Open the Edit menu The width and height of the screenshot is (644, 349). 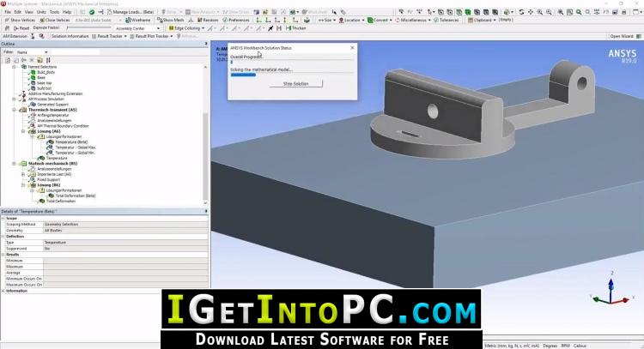pos(18,12)
